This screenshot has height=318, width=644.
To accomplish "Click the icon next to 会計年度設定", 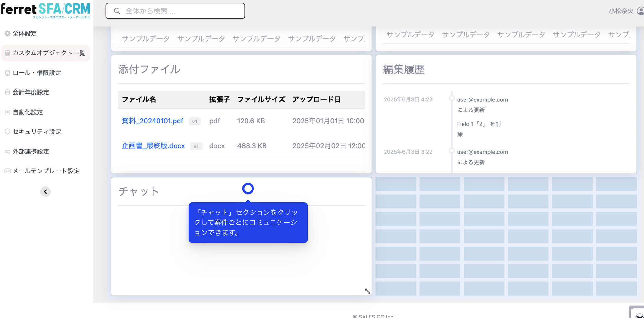I will click(8, 92).
